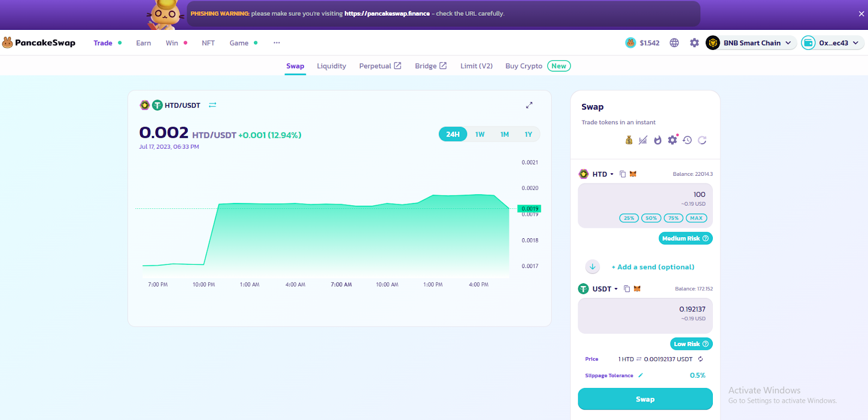
Task: Open the Earn menu
Action: 144,43
